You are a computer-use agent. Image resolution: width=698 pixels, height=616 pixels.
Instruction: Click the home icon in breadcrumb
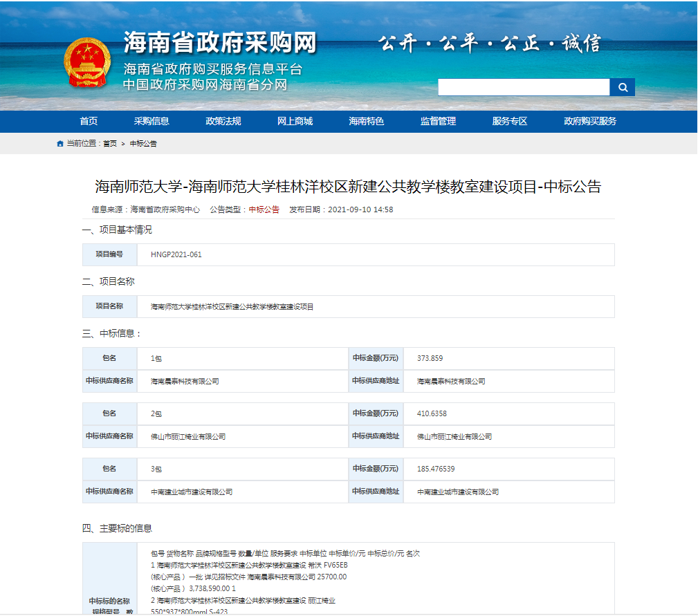[60, 144]
